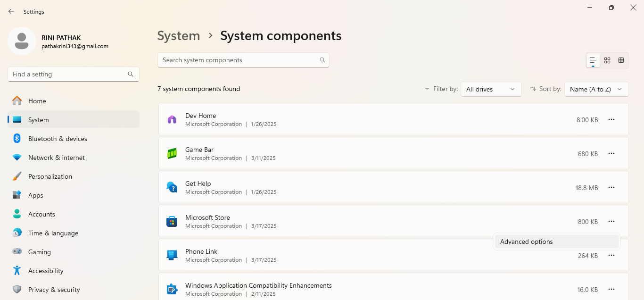The width and height of the screenshot is (644, 300).
Task: Open the Sort by Name dropdown
Action: coord(596,89)
